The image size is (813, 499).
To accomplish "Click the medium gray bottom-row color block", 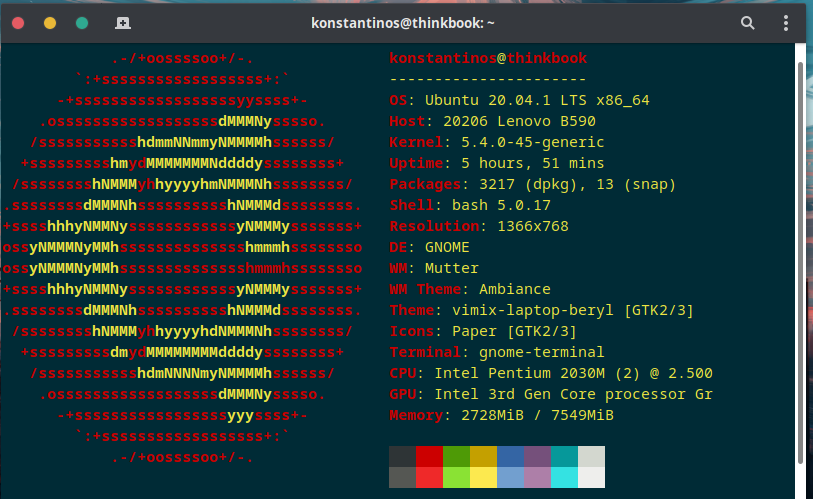I will [402, 477].
